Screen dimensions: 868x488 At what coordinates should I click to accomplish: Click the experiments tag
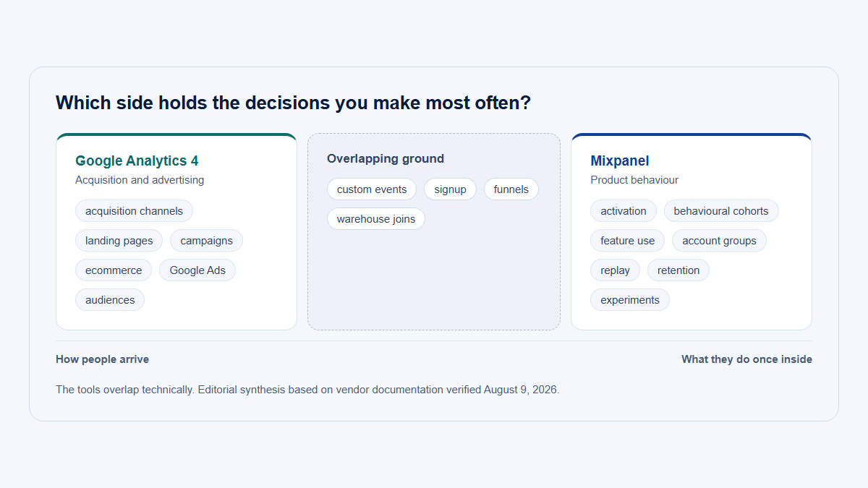pos(630,300)
